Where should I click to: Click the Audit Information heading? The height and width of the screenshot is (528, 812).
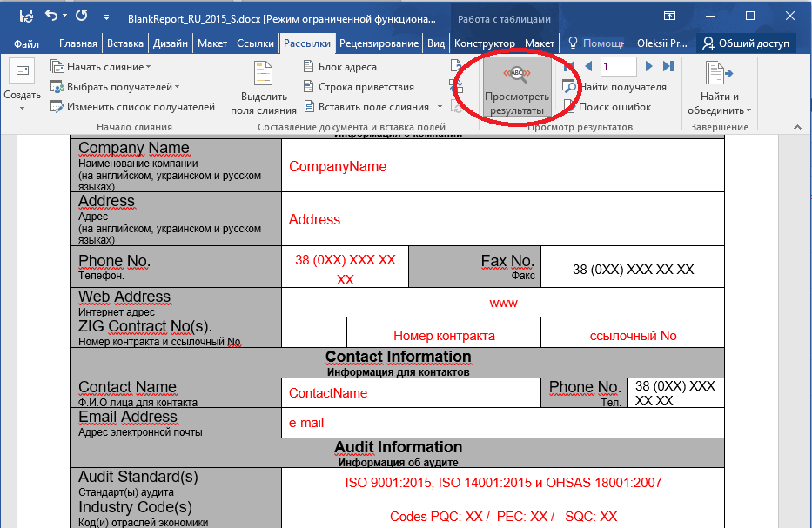(x=399, y=447)
